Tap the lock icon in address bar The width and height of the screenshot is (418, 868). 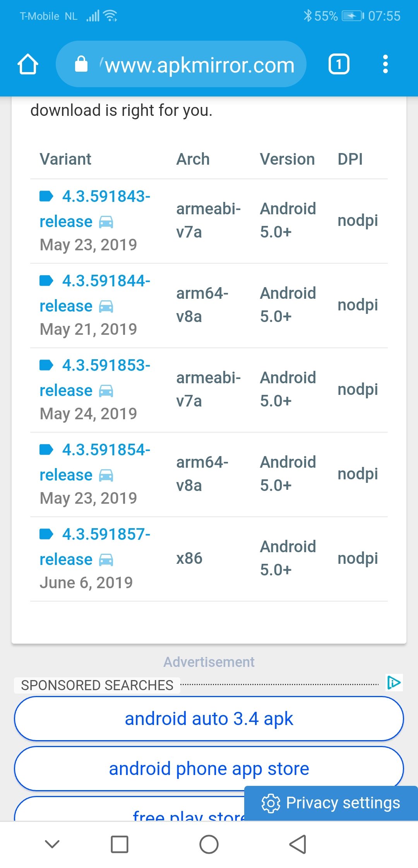81,64
